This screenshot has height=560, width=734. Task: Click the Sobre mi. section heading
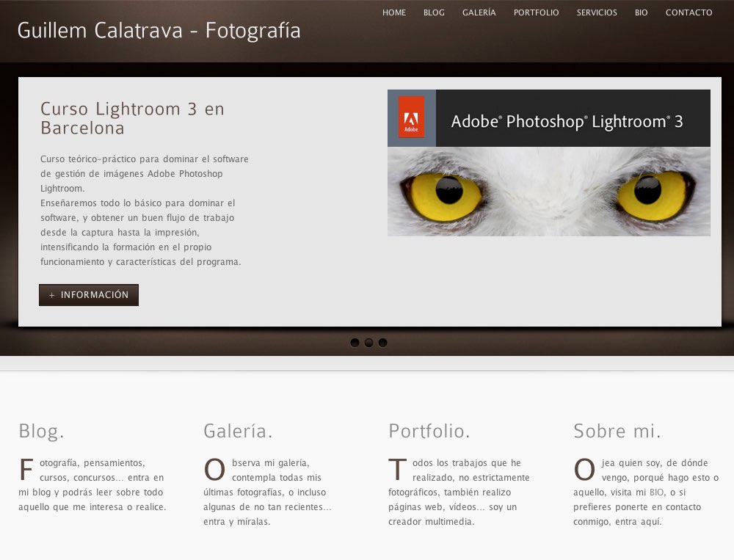(x=617, y=432)
